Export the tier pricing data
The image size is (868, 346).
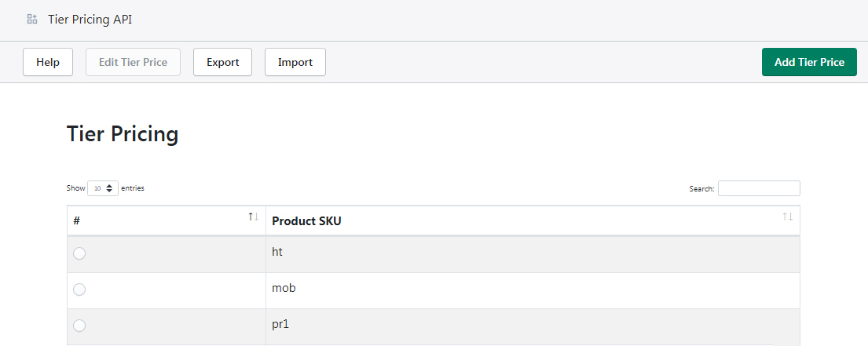(x=222, y=62)
